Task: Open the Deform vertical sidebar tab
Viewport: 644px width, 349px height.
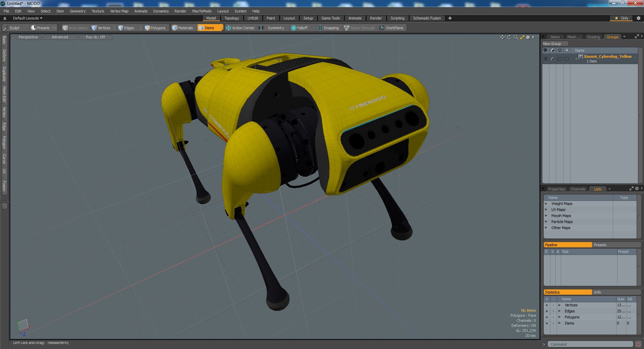Action: pos(4,55)
